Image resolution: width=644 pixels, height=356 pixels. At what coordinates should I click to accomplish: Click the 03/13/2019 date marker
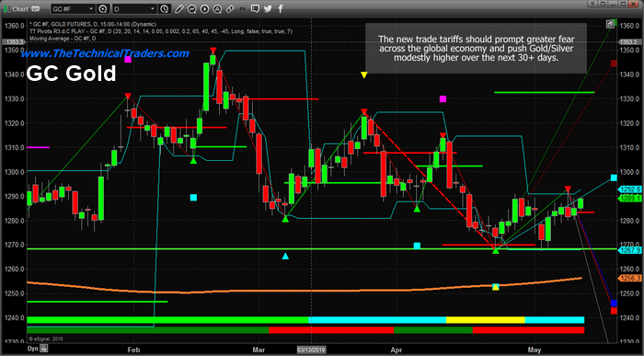point(311,350)
